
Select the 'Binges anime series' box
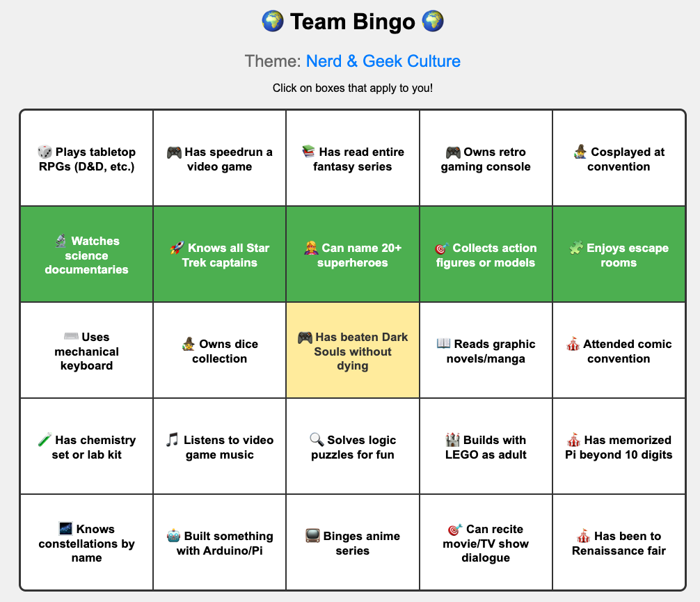353,543
